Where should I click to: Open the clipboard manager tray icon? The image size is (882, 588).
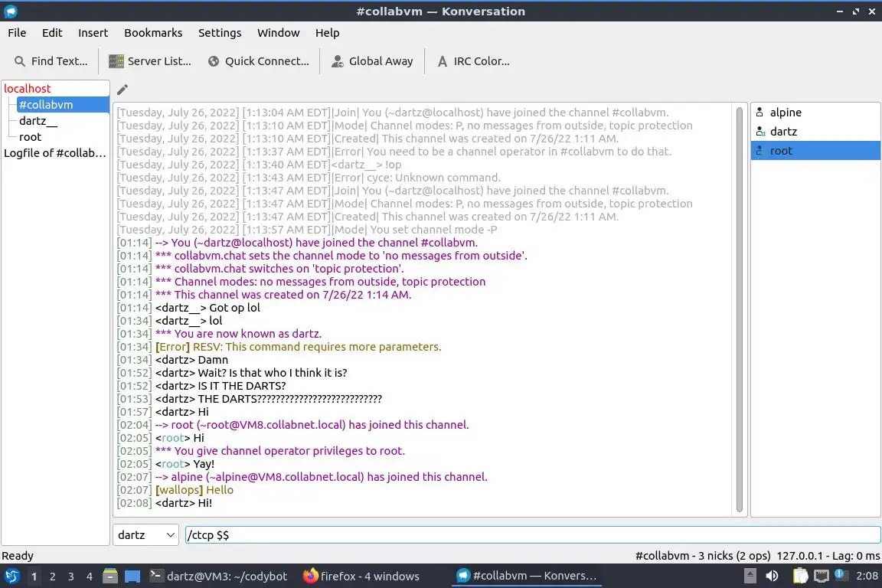click(x=800, y=577)
